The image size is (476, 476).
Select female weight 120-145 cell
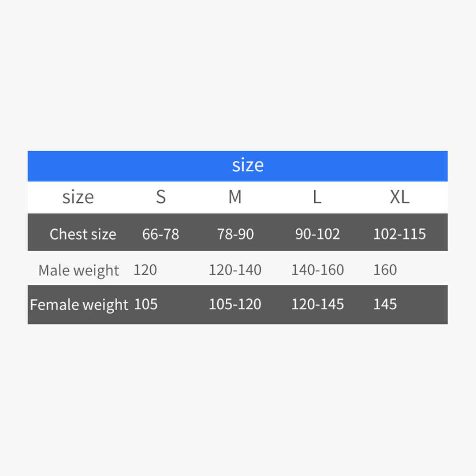pyautogui.click(x=317, y=304)
